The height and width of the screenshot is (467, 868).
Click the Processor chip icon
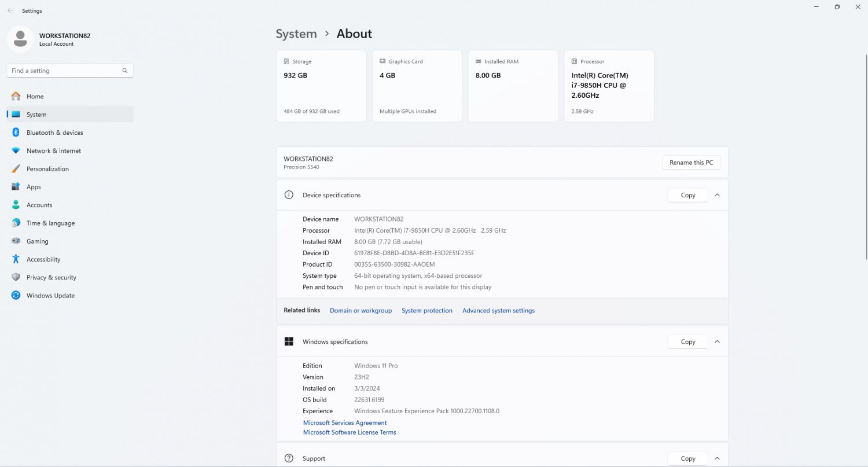coord(574,61)
